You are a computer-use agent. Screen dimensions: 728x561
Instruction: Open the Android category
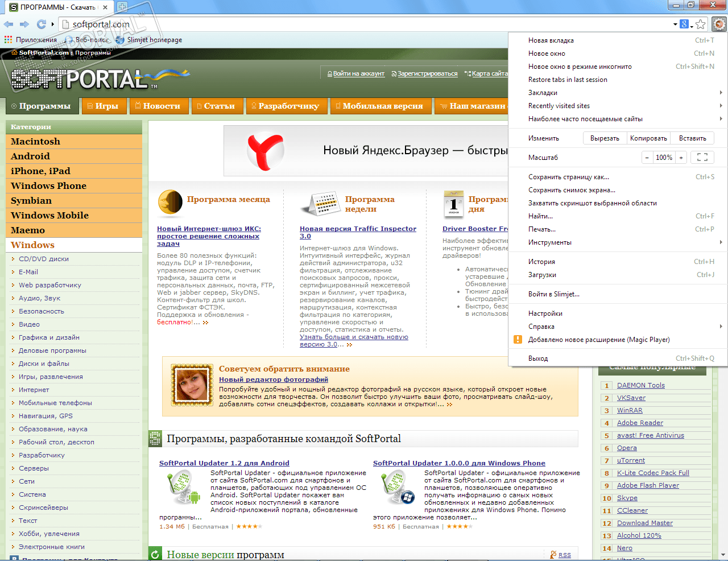[74, 156]
